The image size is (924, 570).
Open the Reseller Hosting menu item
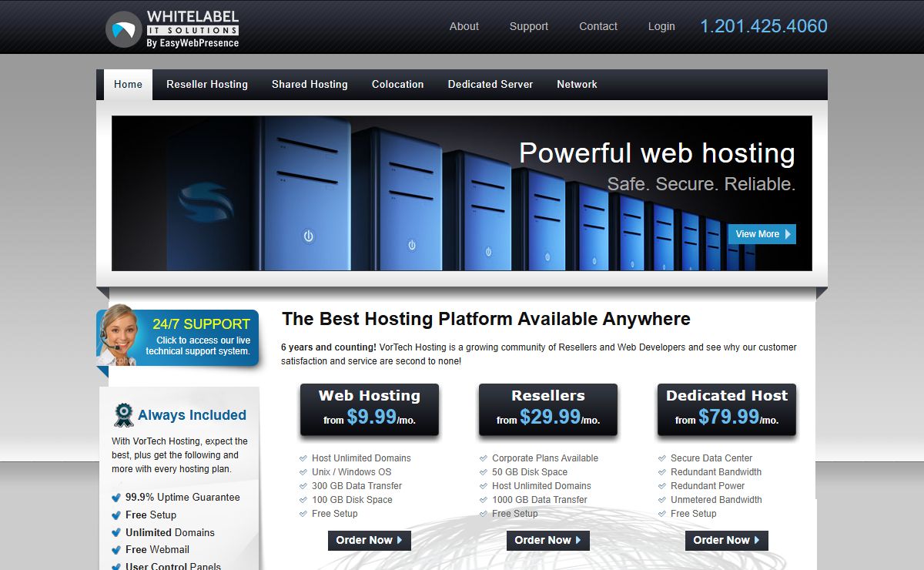[x=207, y=85]
